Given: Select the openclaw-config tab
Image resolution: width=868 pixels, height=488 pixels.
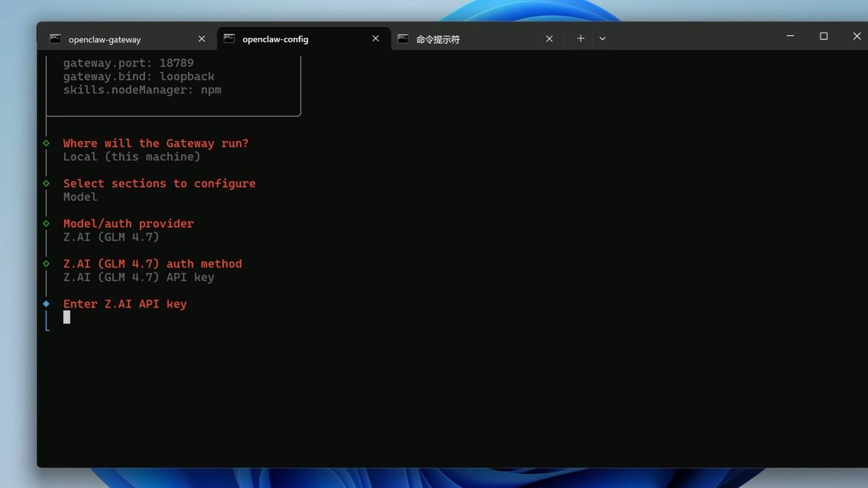Looking at the screenshot, I should click(x=275, y=39).
